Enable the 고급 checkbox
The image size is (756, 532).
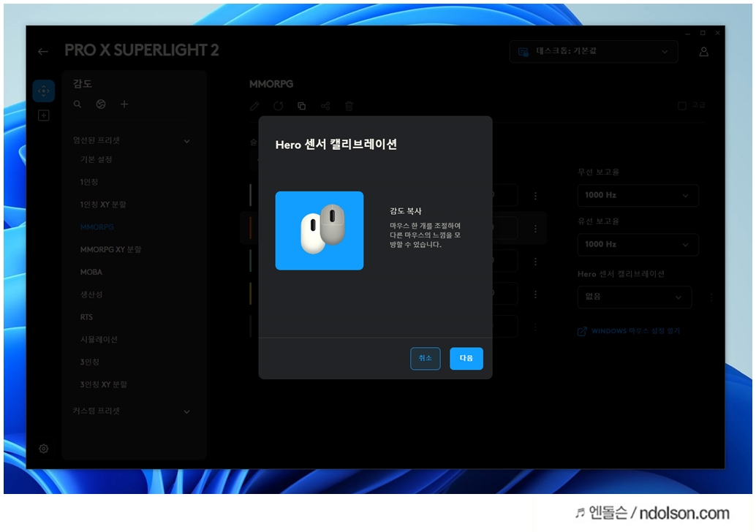point(681,105)
